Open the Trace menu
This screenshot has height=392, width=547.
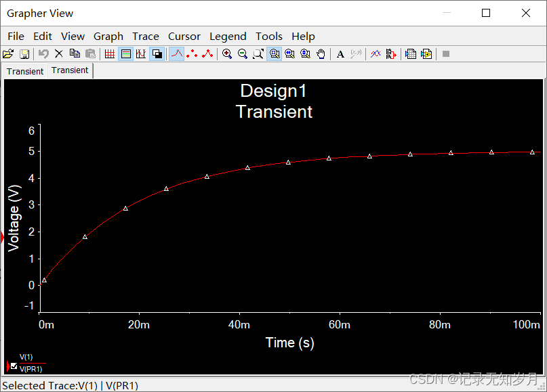coord(146,37)
